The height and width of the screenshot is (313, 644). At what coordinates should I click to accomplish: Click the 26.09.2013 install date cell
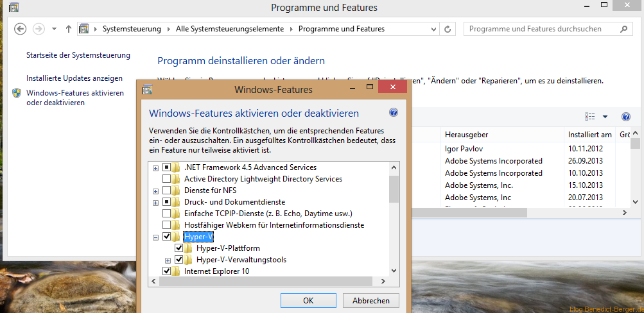[586, 161]
